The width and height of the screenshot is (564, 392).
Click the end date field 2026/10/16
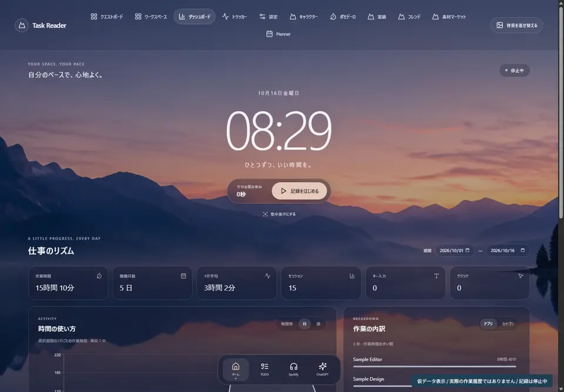coord(508,250)
